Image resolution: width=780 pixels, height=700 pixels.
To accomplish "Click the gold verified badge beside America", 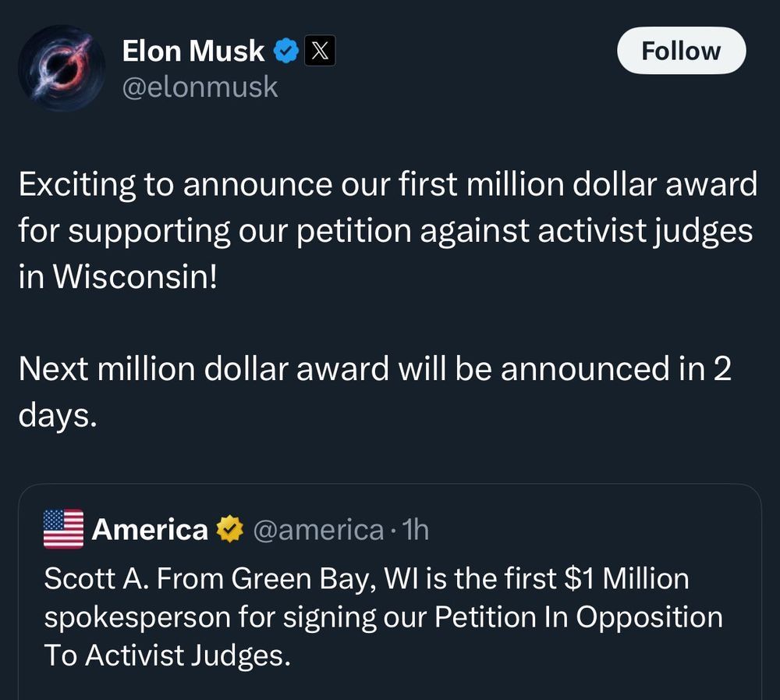I will click(x=229, y=530).
